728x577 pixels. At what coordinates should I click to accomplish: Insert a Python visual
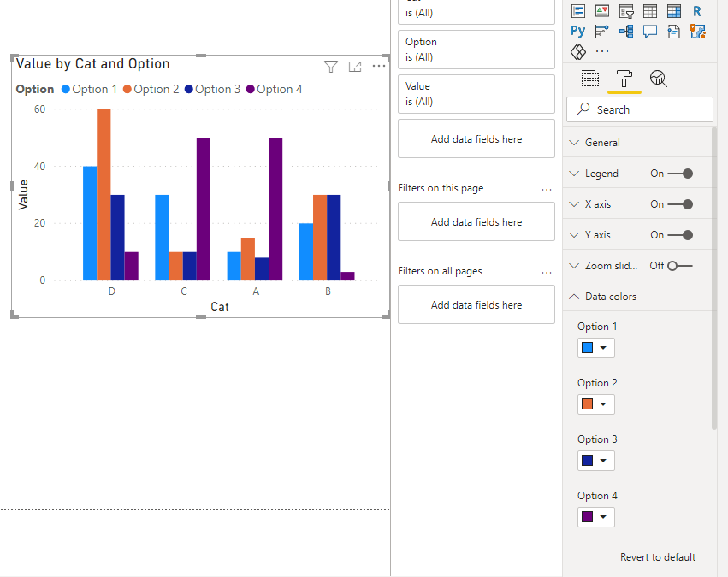(578, 31)
